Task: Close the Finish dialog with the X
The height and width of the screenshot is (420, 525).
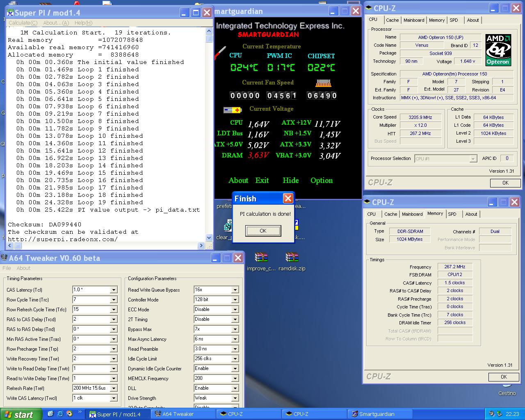Action: pos(288,199)
